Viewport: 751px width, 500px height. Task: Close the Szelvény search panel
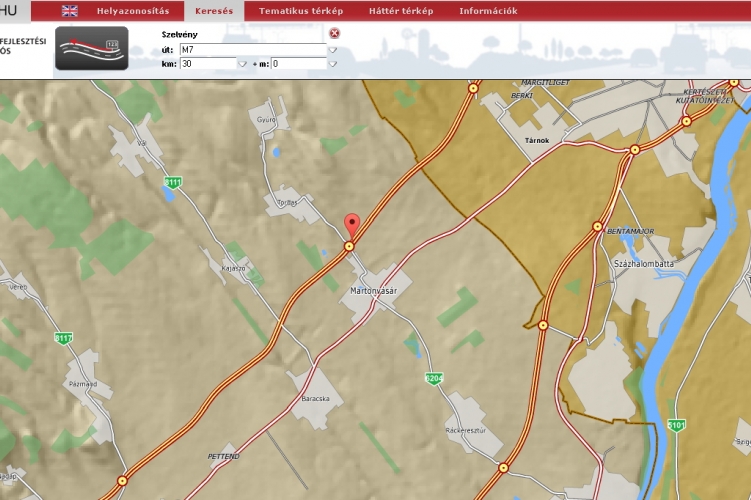coord(334,33)
